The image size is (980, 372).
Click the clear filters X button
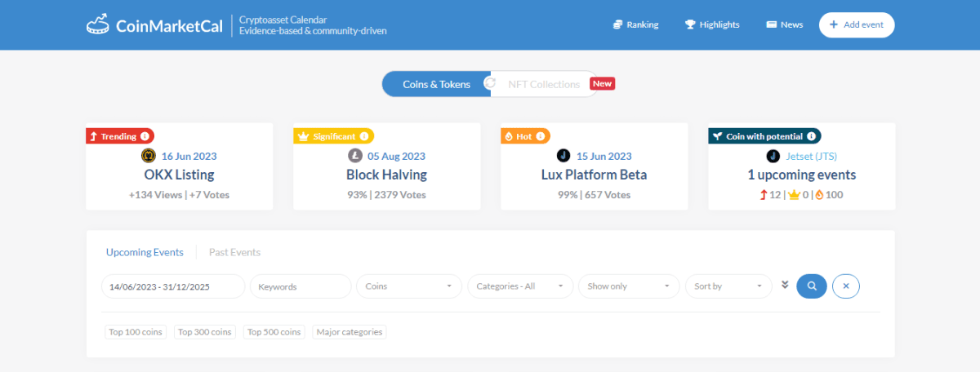coord(846,286)
